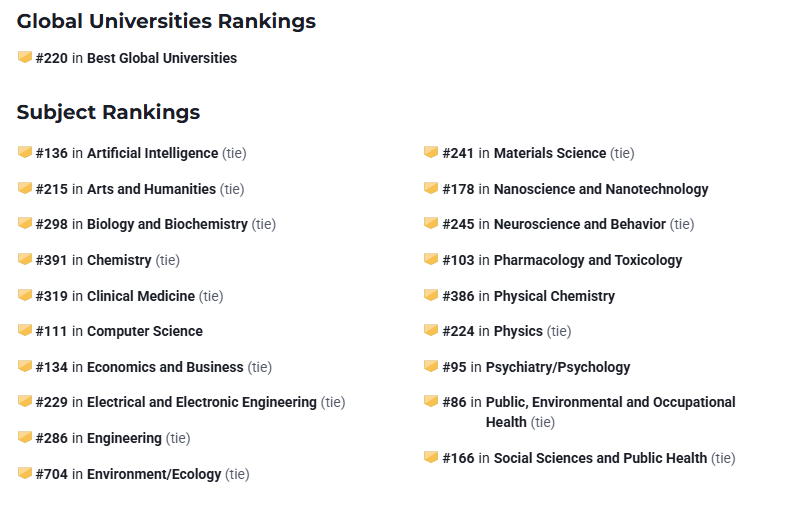Select the Chemistry subject ranking
The image size is (802, 506).
pos(119,260)
